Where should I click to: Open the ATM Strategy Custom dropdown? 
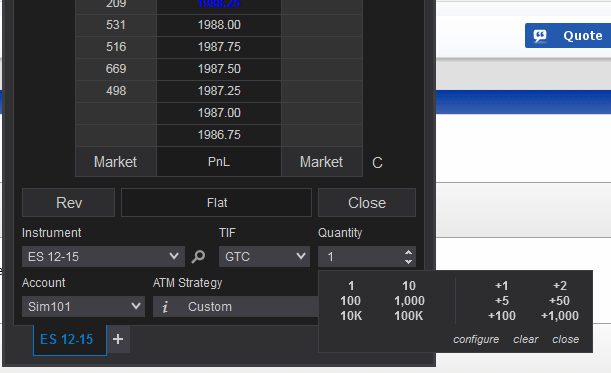coord(235,306)
